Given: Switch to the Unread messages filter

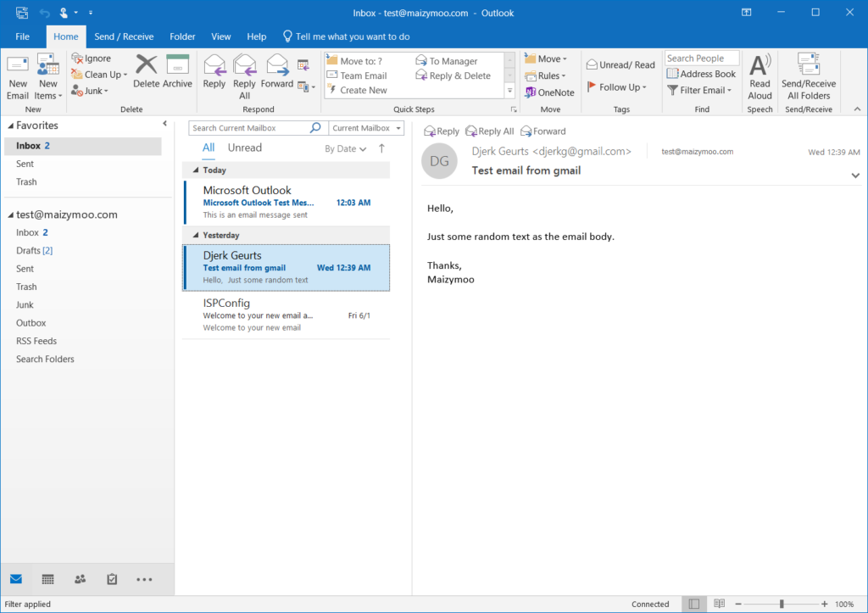Looking at the screenshot, I should pyautogui.click(x=244, y=148).
